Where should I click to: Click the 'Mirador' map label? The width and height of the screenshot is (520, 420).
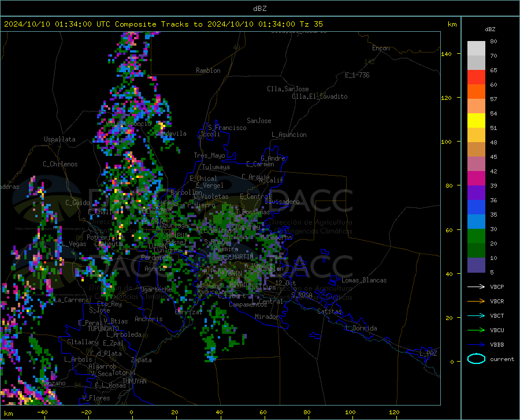(267, 317)
